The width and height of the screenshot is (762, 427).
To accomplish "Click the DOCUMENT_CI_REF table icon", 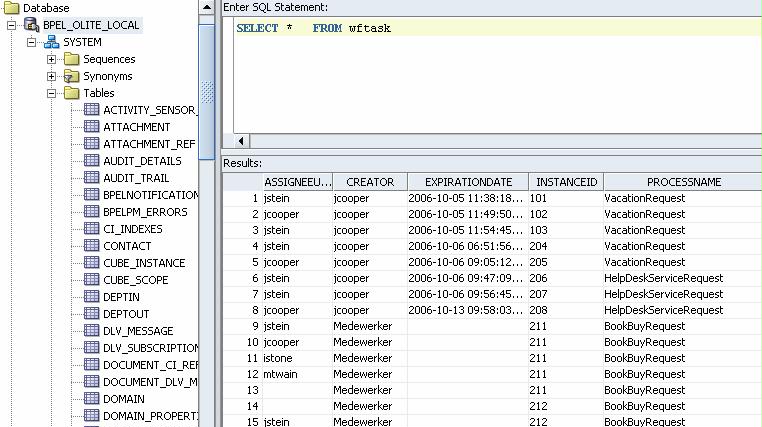I will pos(91,364).
